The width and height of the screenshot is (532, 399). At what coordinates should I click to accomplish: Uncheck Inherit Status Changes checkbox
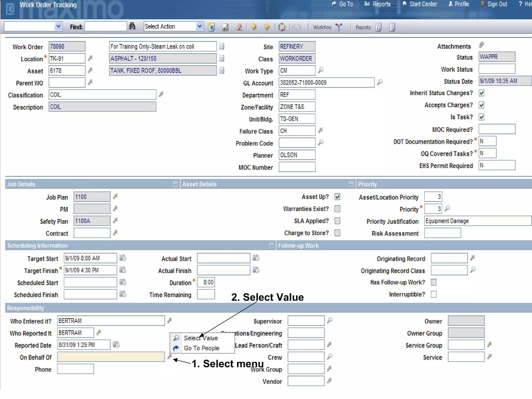coord(481,93)
